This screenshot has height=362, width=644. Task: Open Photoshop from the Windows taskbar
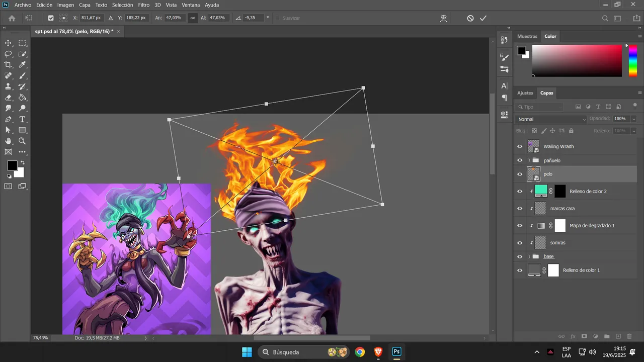(396, 352)
